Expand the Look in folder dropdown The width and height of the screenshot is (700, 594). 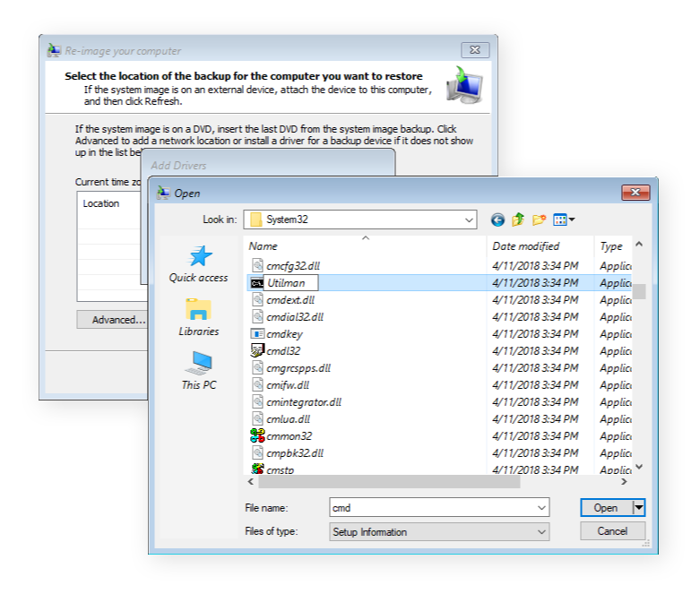tap(470, 220)
